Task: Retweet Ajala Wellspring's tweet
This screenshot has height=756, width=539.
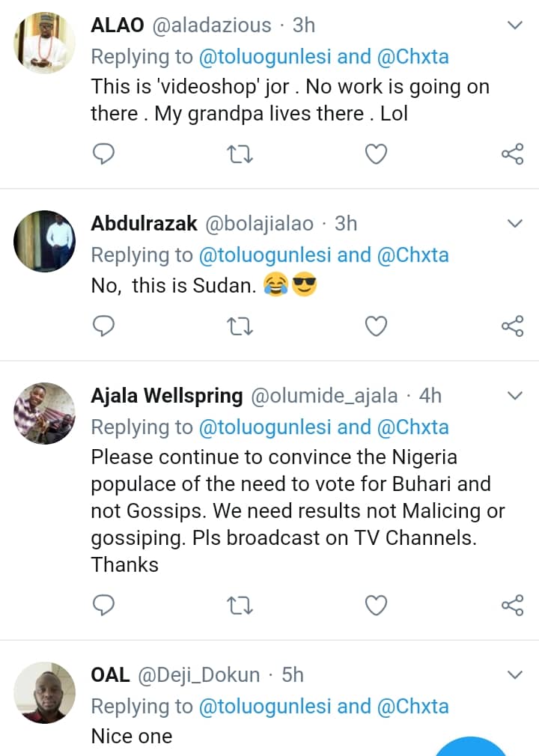Action: 240,605
